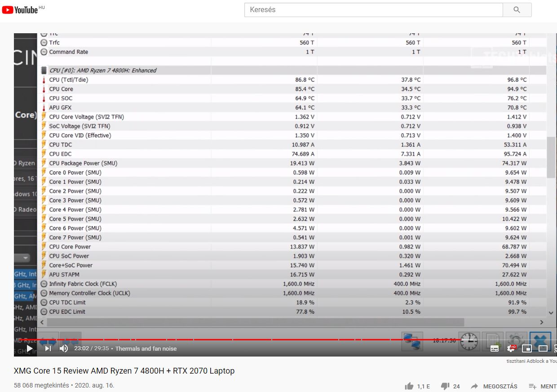This screenshot has width=557, height=392.
Task: Click the 74.317 W package power value
Action: [x=514, y=163]
